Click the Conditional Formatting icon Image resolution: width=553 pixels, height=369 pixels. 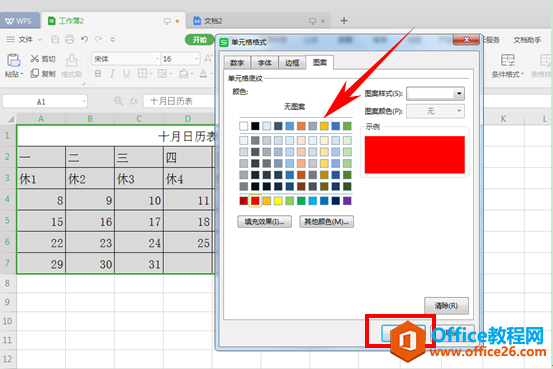pyautogui.click(x=508, y=60)
